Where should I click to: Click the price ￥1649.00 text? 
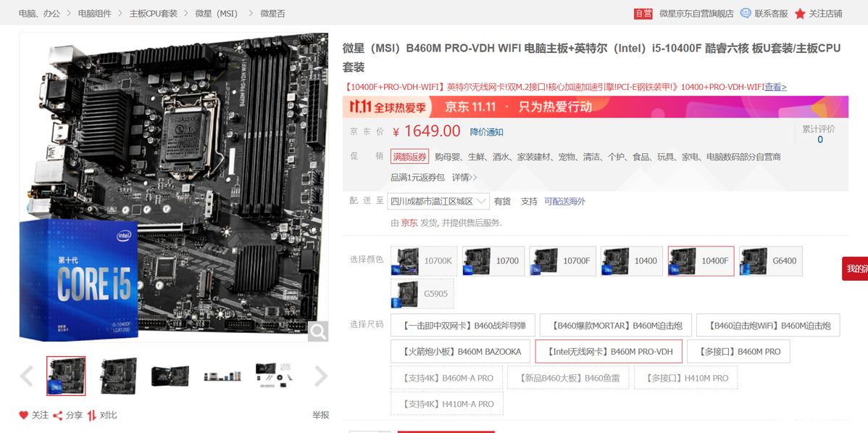point(426,131)
